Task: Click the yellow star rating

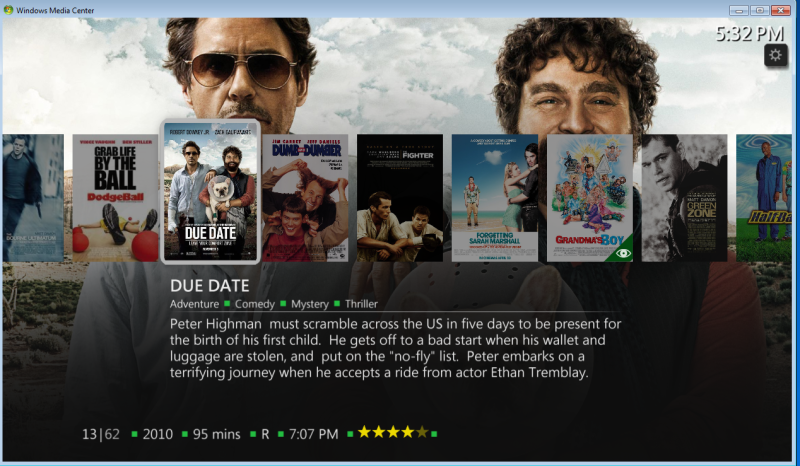Action: [393, 433]
